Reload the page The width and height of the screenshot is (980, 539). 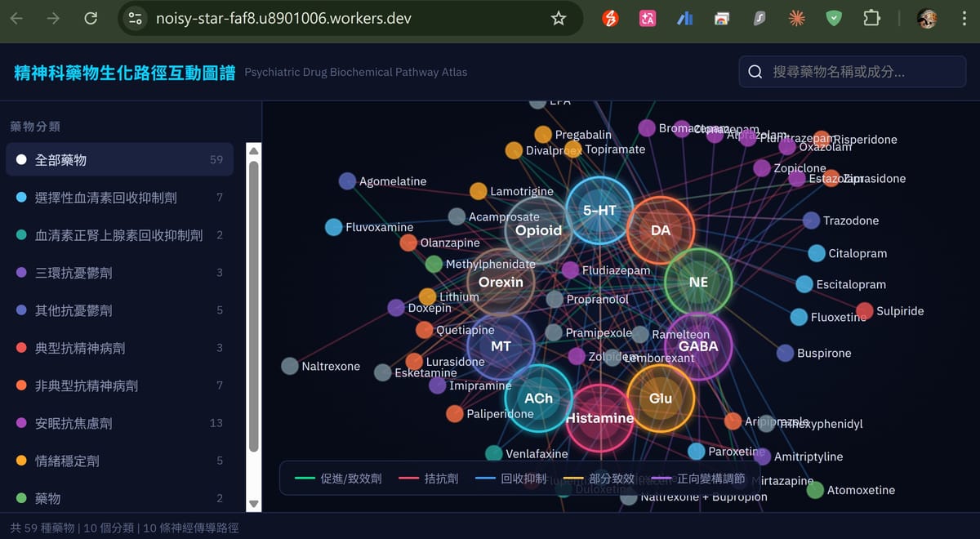(x=91, y=18)
